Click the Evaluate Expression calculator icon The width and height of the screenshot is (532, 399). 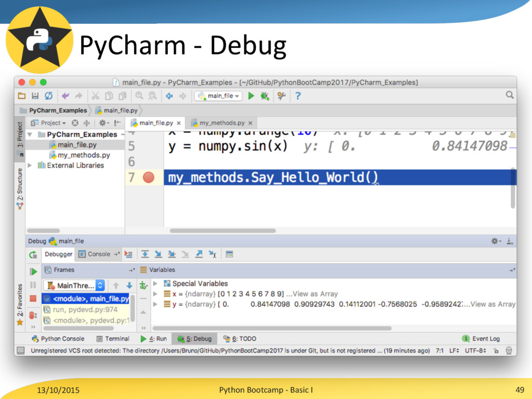click(x=229, y=254)
